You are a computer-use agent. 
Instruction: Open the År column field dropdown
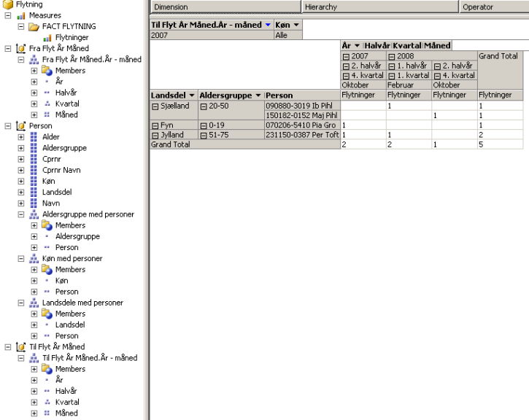[x=357, y=45]
